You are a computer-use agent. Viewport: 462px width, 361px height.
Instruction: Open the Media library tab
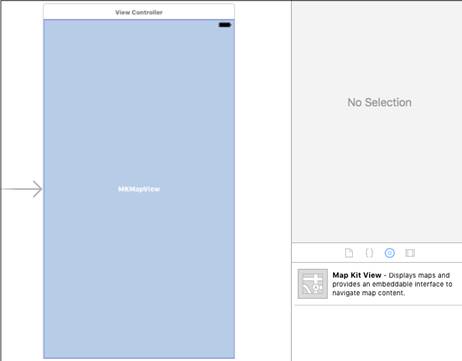coord(410,253)
